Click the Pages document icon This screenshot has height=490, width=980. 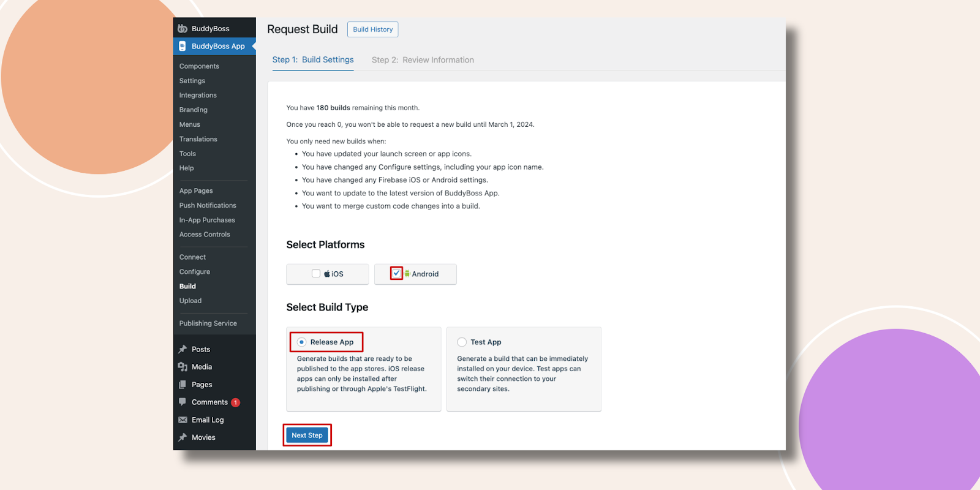pos(183,385)
